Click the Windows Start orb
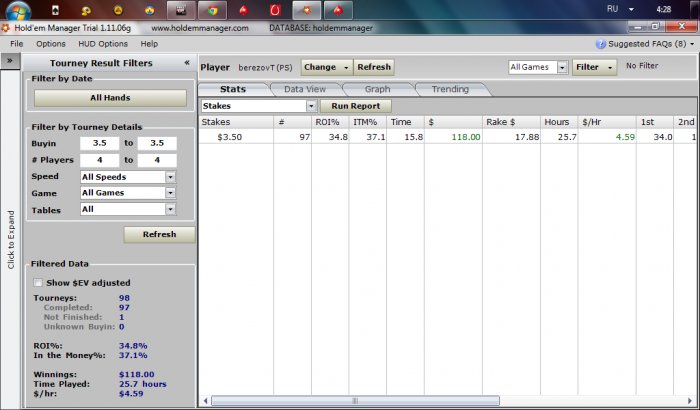The image size is (700, 410). point(18,11)
